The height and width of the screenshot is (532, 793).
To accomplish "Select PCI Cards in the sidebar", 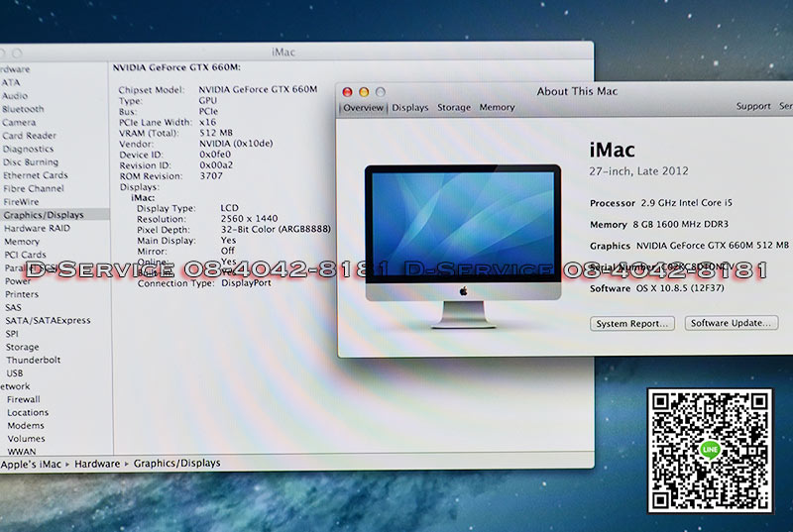I will (x=25, y=255).
